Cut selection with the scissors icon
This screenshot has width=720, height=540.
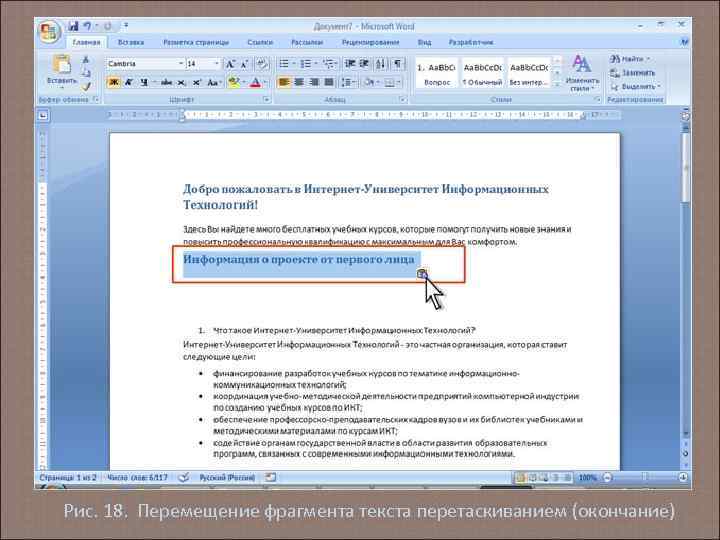click(x=86, y=59)
